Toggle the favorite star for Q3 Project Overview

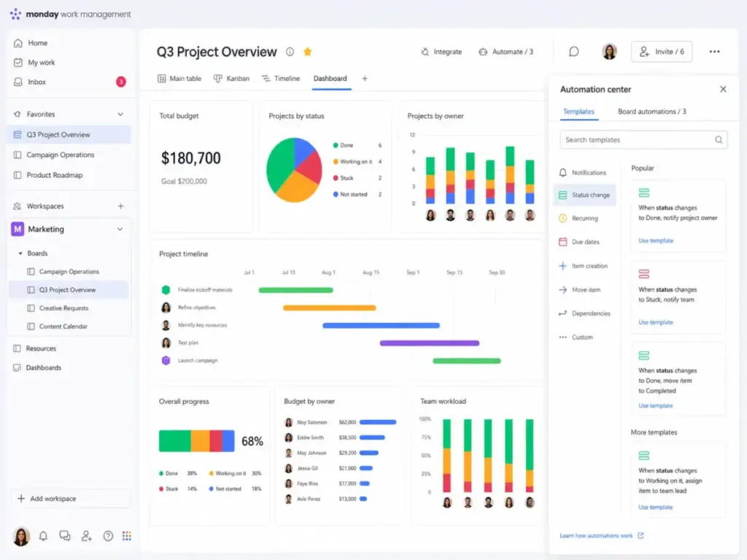pos(308,52)
